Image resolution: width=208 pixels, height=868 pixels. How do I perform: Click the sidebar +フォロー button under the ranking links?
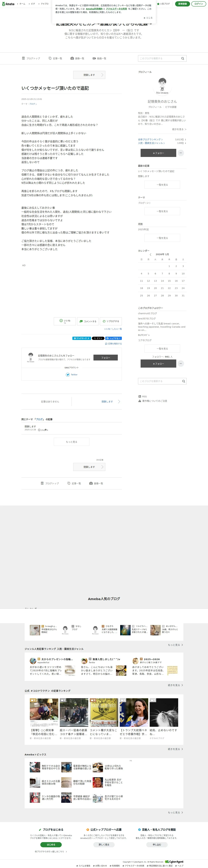pyautogui.click(x=158, y=153)
